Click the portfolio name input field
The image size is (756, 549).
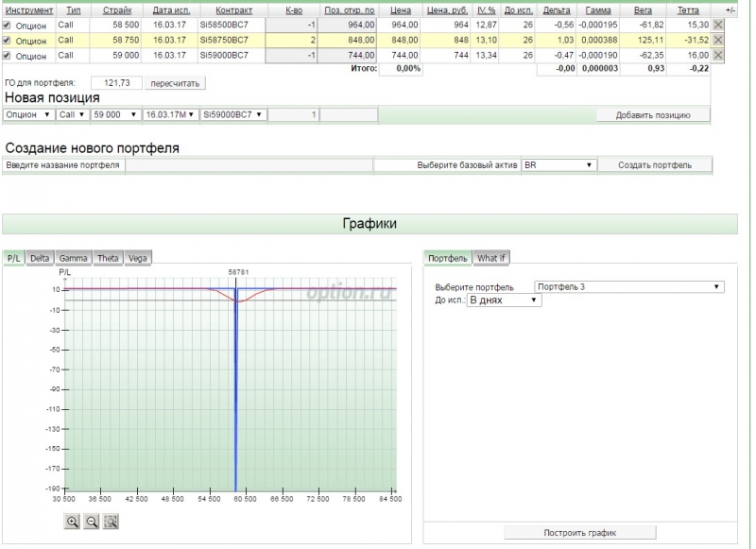point(249,165)
